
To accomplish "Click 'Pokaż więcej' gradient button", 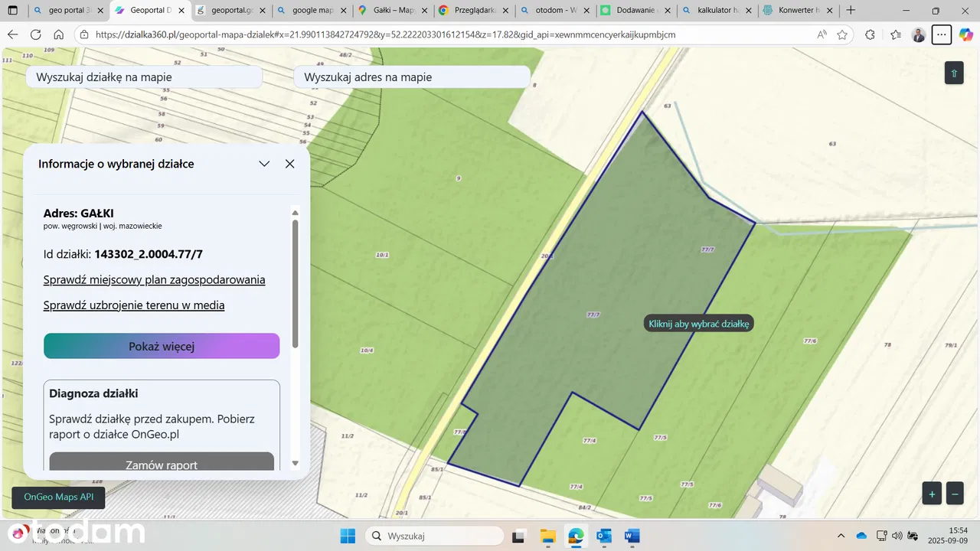I will click(162, 346).
